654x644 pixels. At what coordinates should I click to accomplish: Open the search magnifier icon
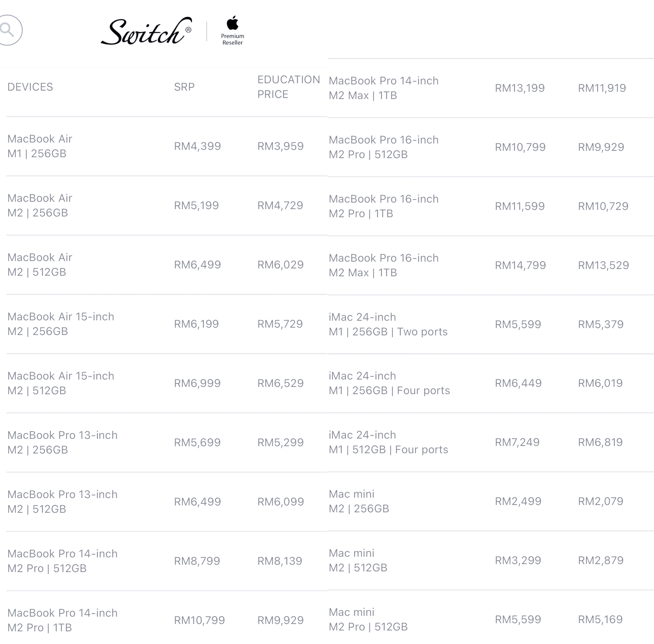[x=10, y=30]
